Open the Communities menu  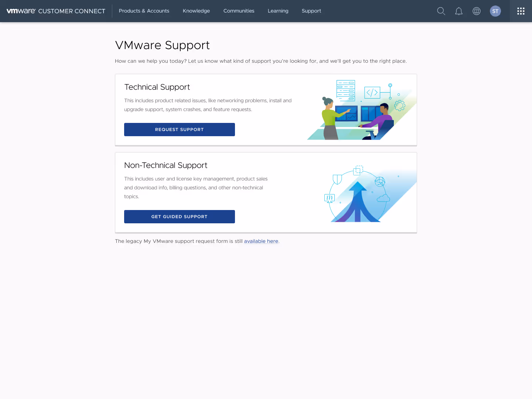[239, 11]
